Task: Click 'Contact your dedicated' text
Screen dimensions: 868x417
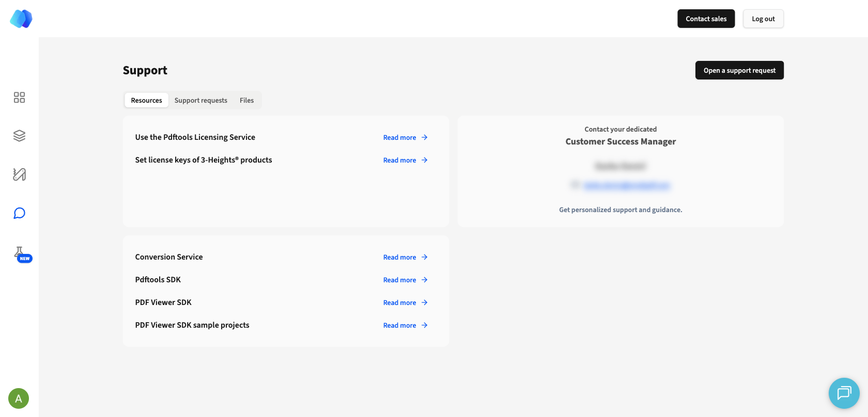Action: tap(621, 129)
